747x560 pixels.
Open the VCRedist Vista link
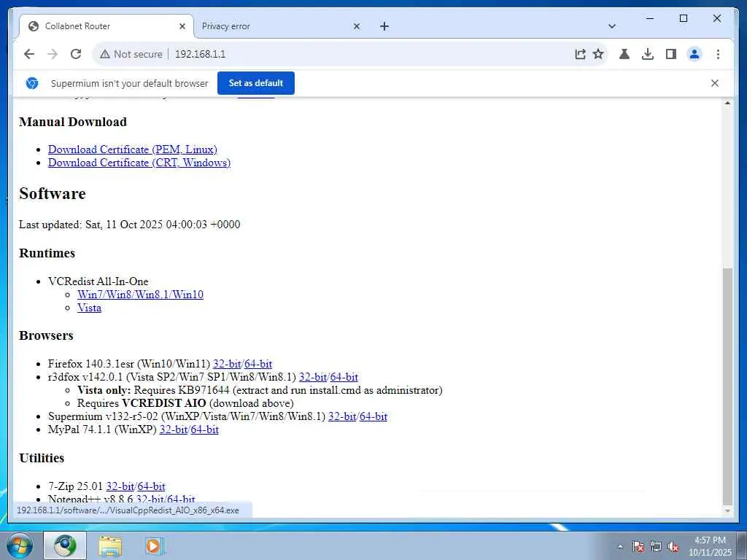tap(89, 308)
